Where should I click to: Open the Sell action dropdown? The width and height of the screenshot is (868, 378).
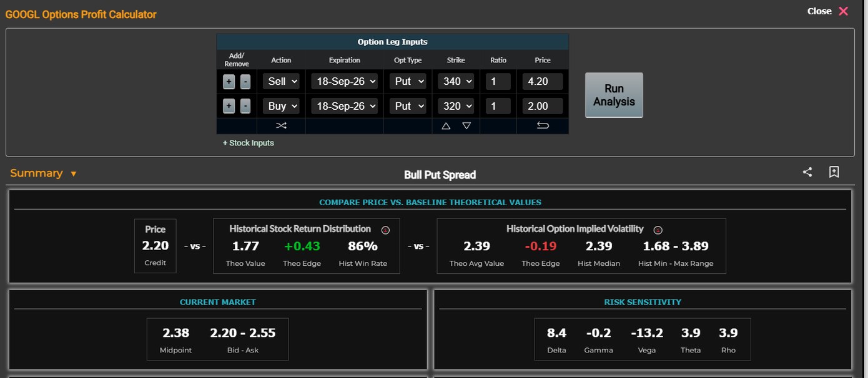pos(281,82)
